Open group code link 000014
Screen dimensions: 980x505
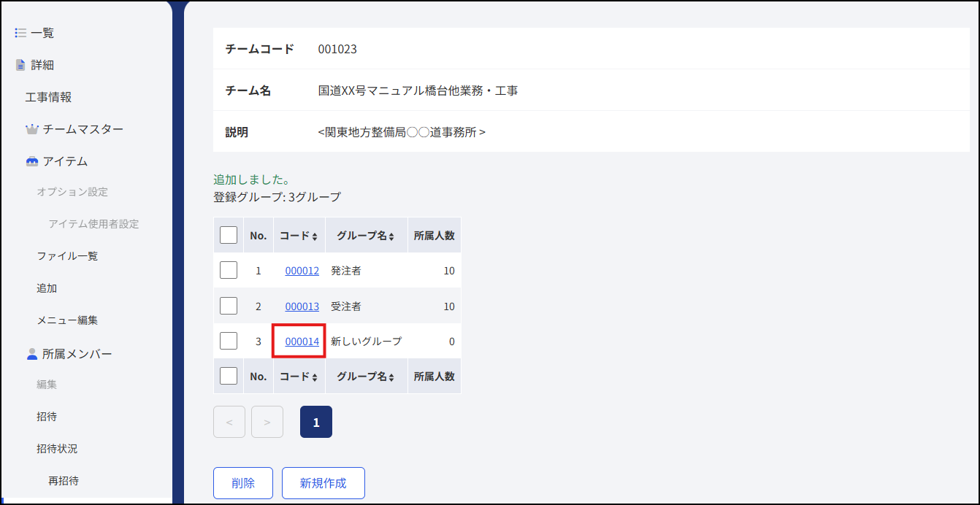tap(302, 342)
